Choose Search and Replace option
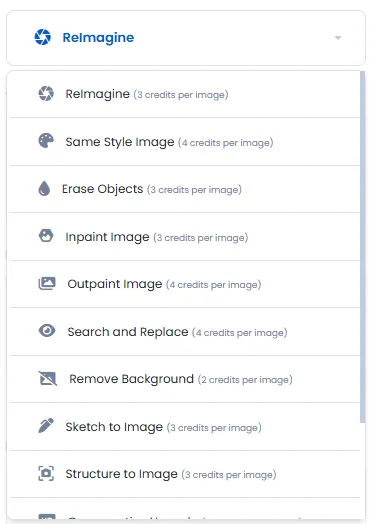 coord(186,332)
